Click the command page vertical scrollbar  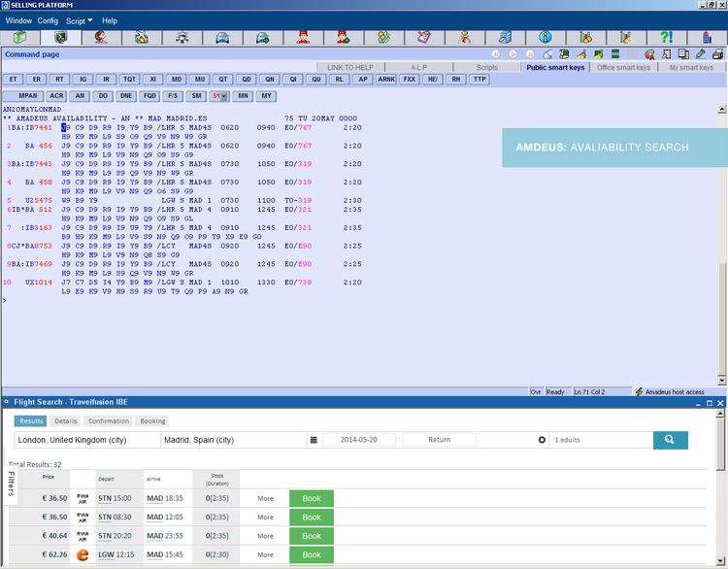[x=721, y=319]
